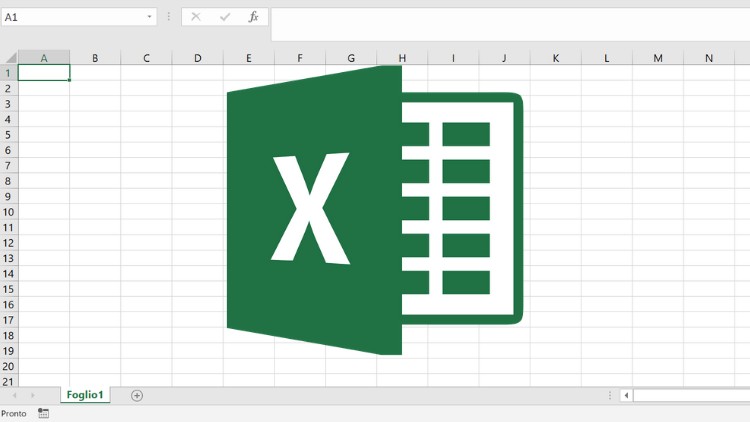Click the horizontal scrollbar left arrow
This screenshot has height=422, width=750.
[x=626, y=395]
